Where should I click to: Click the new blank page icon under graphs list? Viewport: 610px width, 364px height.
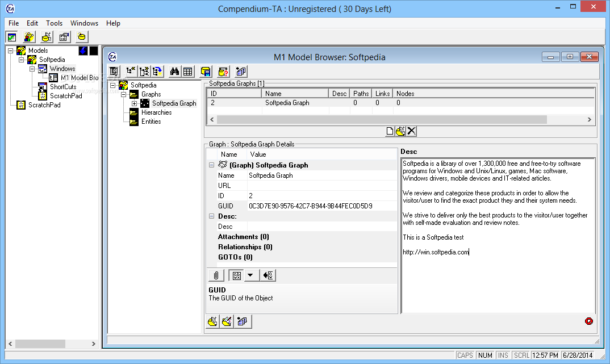point(390,131)
